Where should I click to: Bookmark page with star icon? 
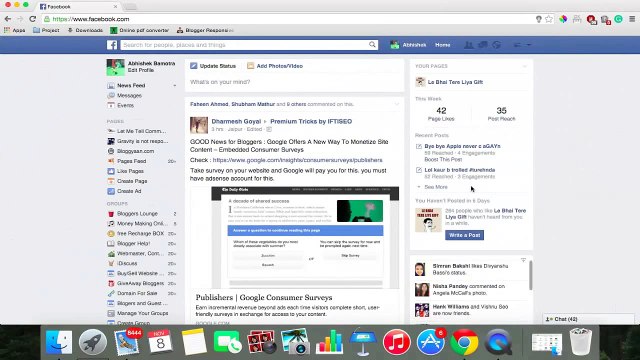549,19
